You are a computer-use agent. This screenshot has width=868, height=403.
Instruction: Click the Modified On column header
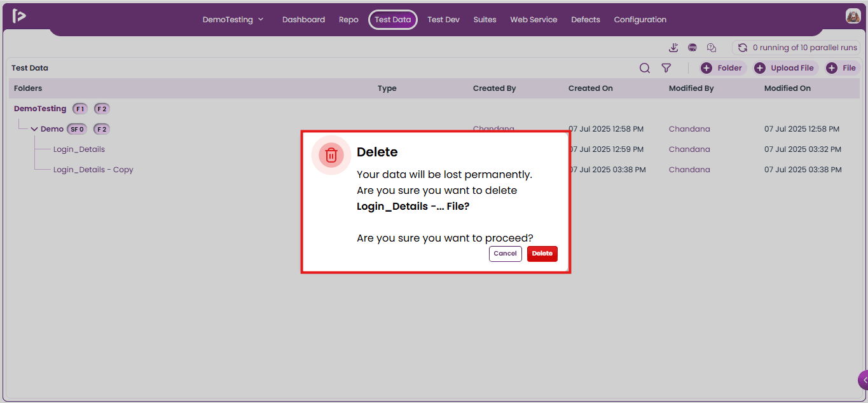click(x=787, y=88)
